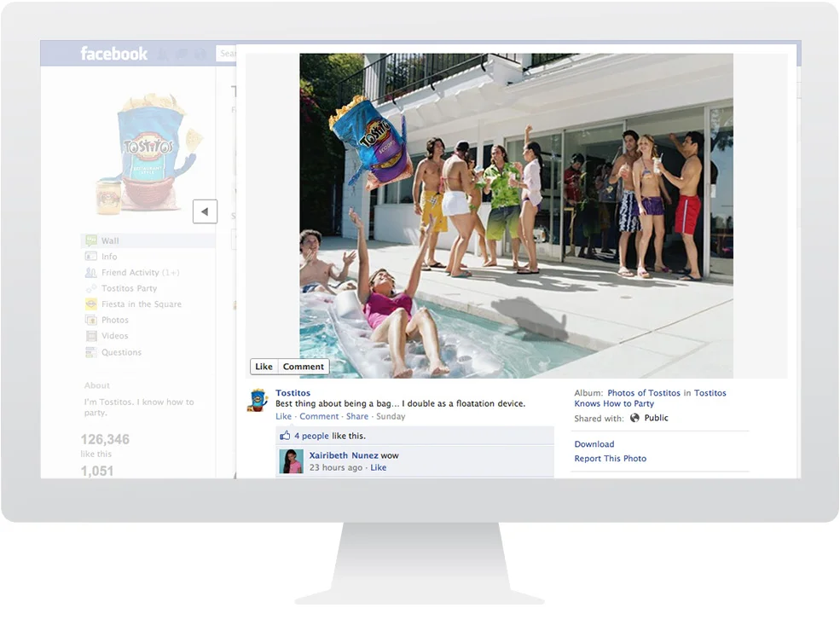Click the Videos icon in sidebar

[x=91, y=336]
